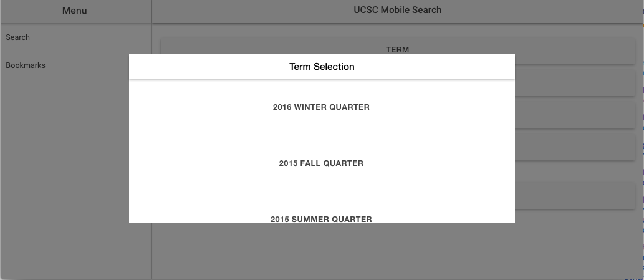Click the Term Selection dialog title
The width and height of the screenshot is (644, 280).
coord(322,67)
